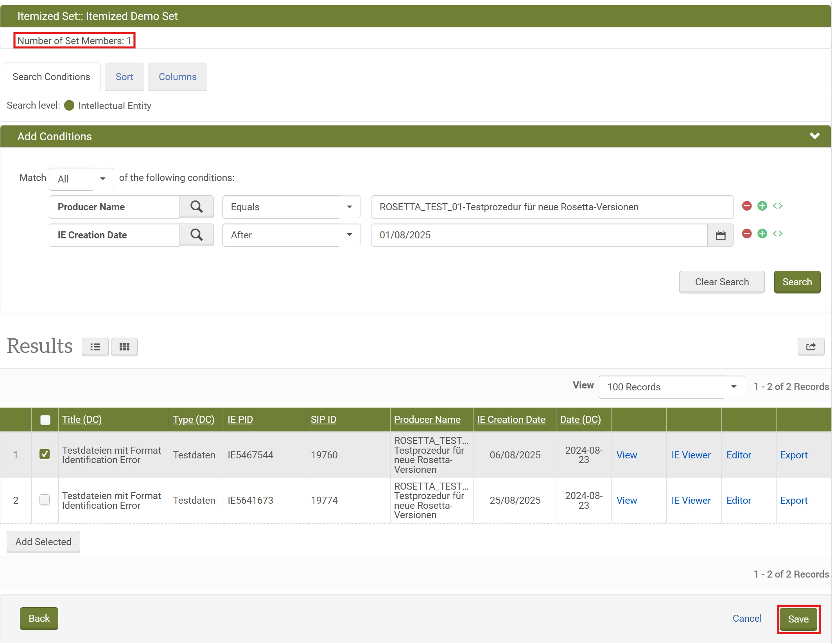The height and width of the screenshot is (644, 834).
Task: Switch results to list view
Action: click(95, 347)
